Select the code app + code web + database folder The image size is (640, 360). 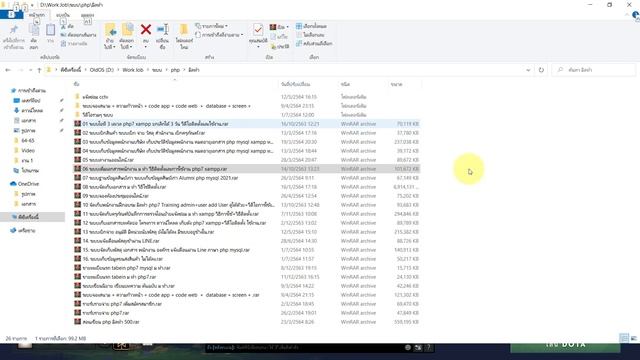pyautogui.click(x=247, y=106)
